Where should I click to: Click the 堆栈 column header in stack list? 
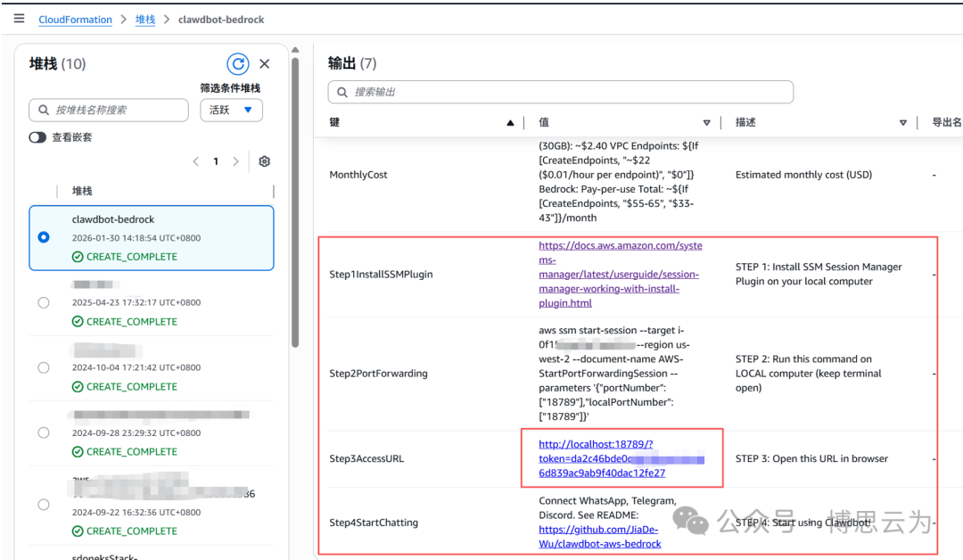coord(82,191)
